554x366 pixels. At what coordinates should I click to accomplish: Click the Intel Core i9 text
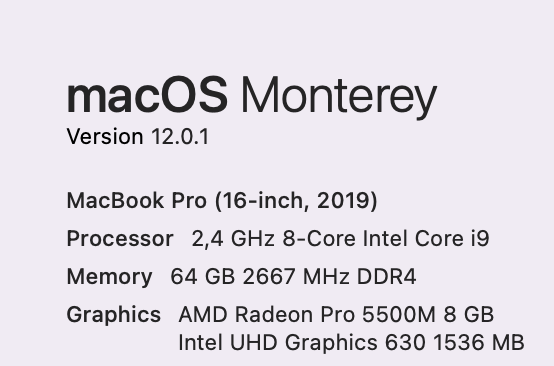tap(426, 238)
